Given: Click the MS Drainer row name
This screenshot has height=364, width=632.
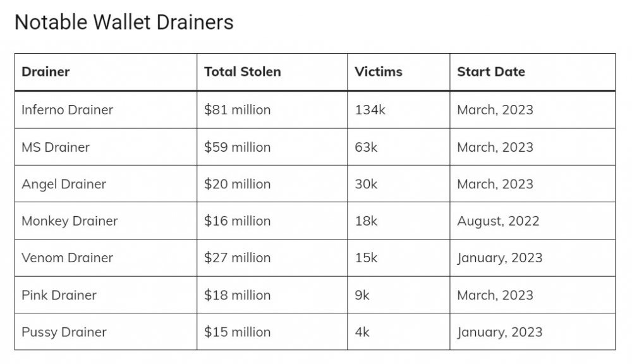Looking at the screenshot, I should click(56, 147).
